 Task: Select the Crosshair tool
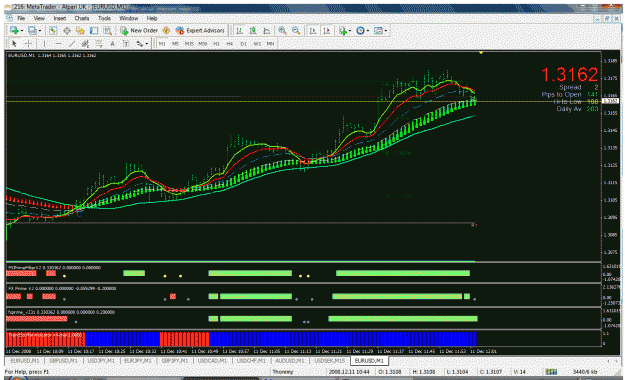click(x=28, y=43)
